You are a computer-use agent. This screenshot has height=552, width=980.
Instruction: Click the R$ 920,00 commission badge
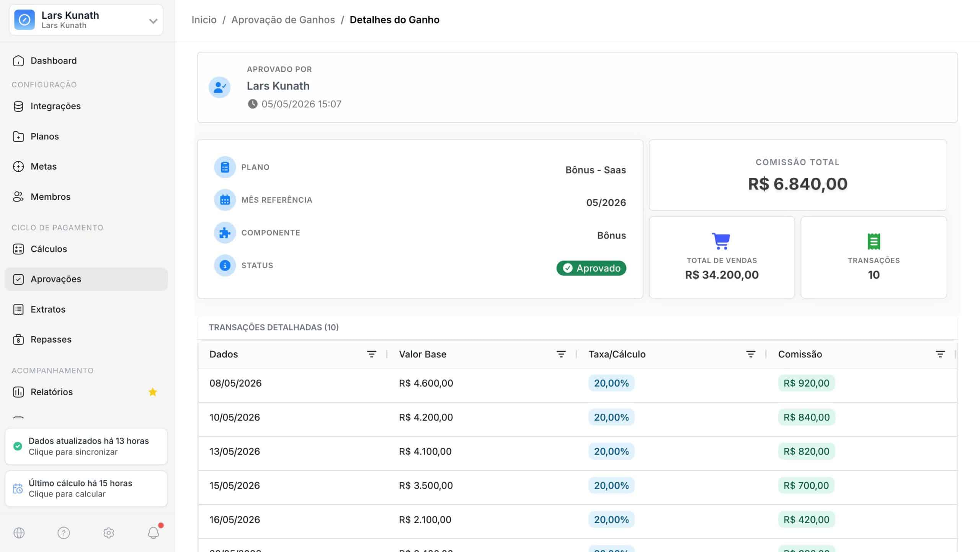[x=806, y=383]
